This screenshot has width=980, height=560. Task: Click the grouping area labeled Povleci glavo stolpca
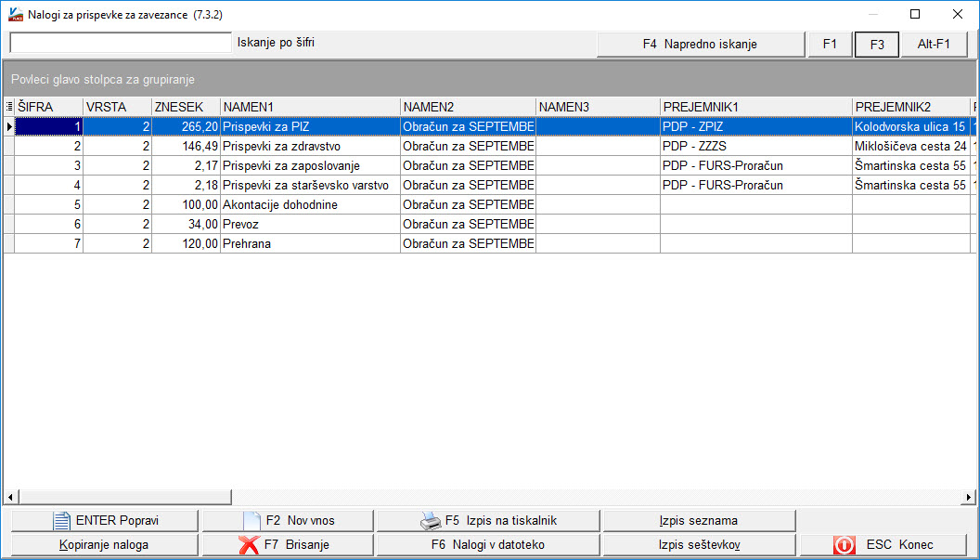(489, 80)
